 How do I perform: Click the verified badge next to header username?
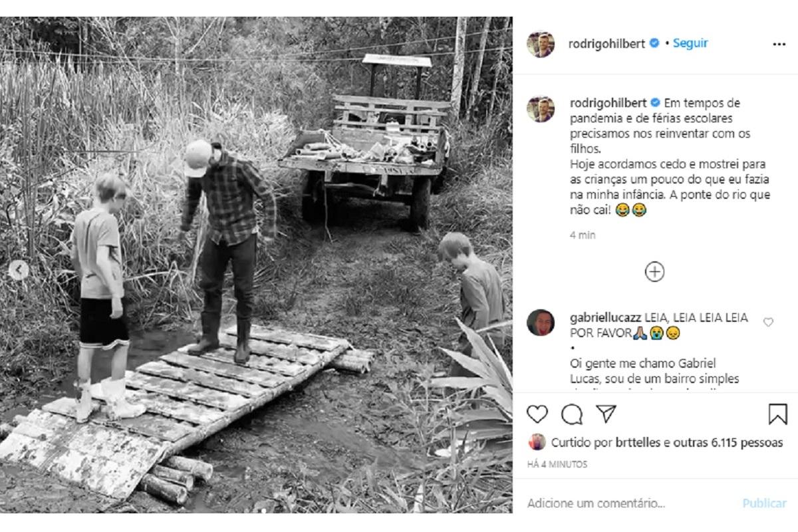pyautogui.click(x=654, y=43)
